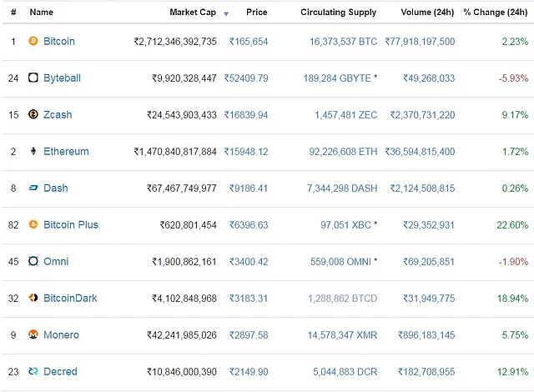
Task: Click supply 1,288,862 BTCD
Action: pyautogui.click(x=343, y=299)
